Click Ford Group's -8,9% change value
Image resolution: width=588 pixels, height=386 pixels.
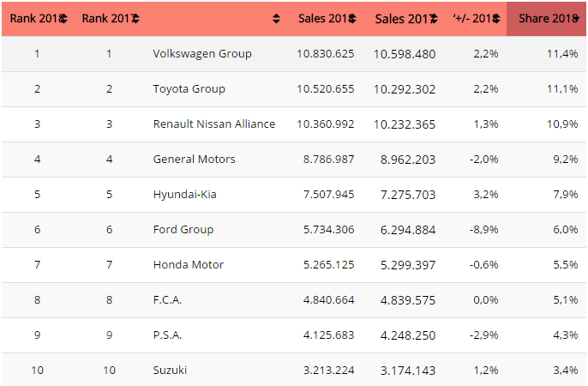click(483, 230)
